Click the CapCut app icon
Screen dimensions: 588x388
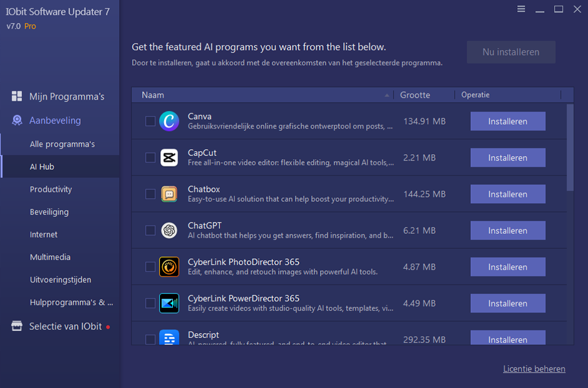169,157
